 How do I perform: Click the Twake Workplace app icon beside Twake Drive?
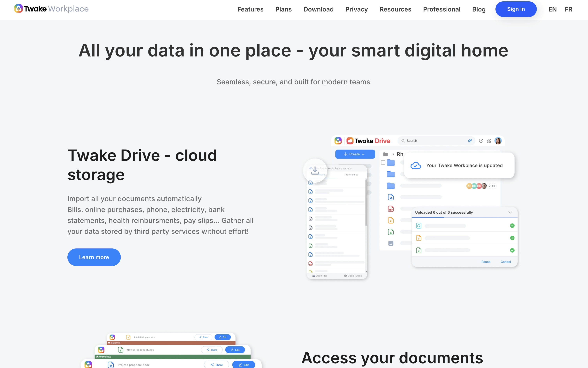(338, 141)
